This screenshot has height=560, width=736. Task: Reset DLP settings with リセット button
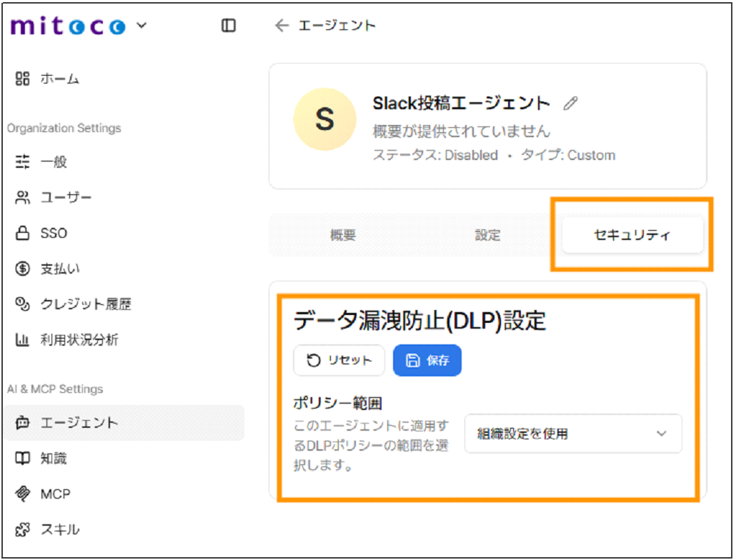pos(339,360)
